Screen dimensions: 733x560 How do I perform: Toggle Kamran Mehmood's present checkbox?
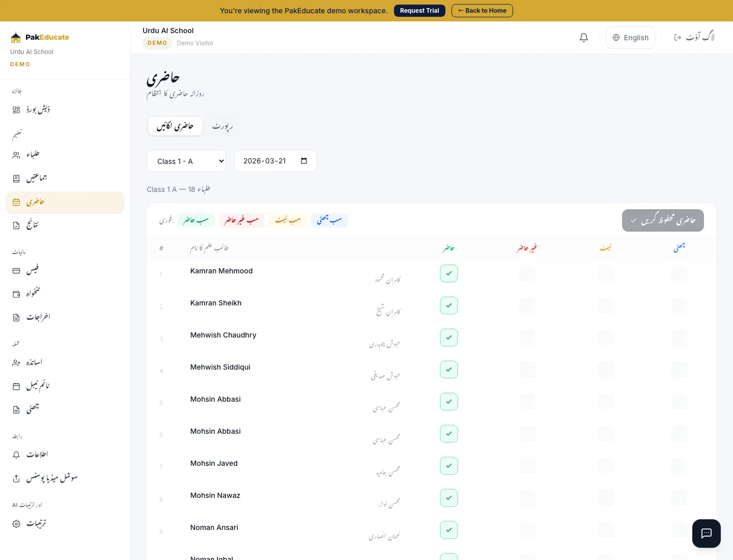point(448,273)
